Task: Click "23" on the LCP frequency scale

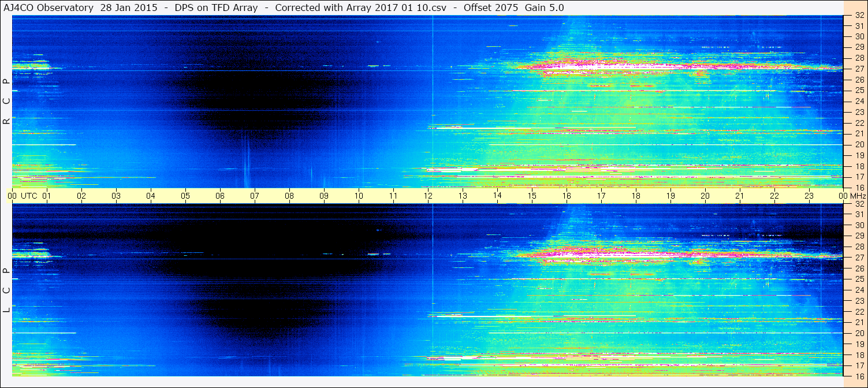Action: [x=859, y=301]
